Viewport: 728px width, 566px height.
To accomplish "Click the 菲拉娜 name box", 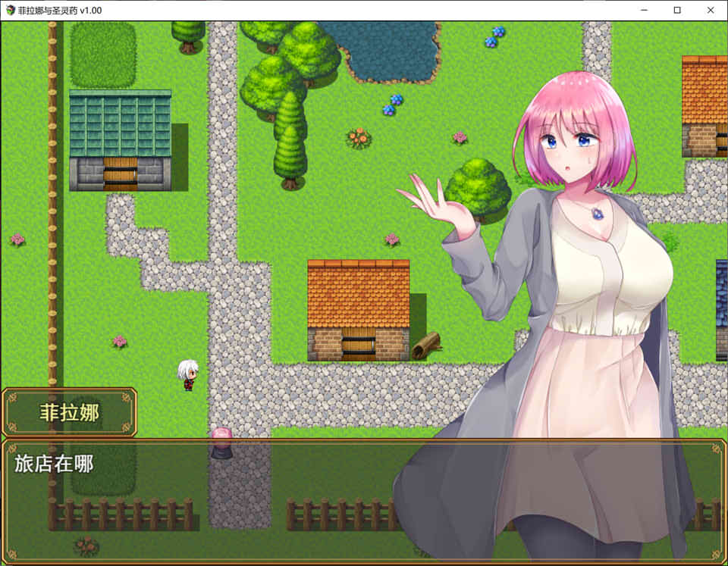I will click(x=69, y=412).
